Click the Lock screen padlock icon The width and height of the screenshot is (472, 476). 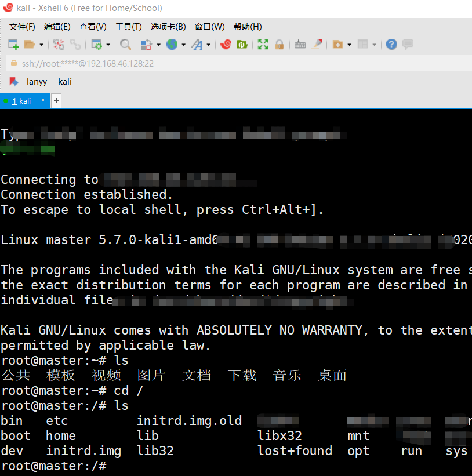pyautogui.click(x=279, y=45)
